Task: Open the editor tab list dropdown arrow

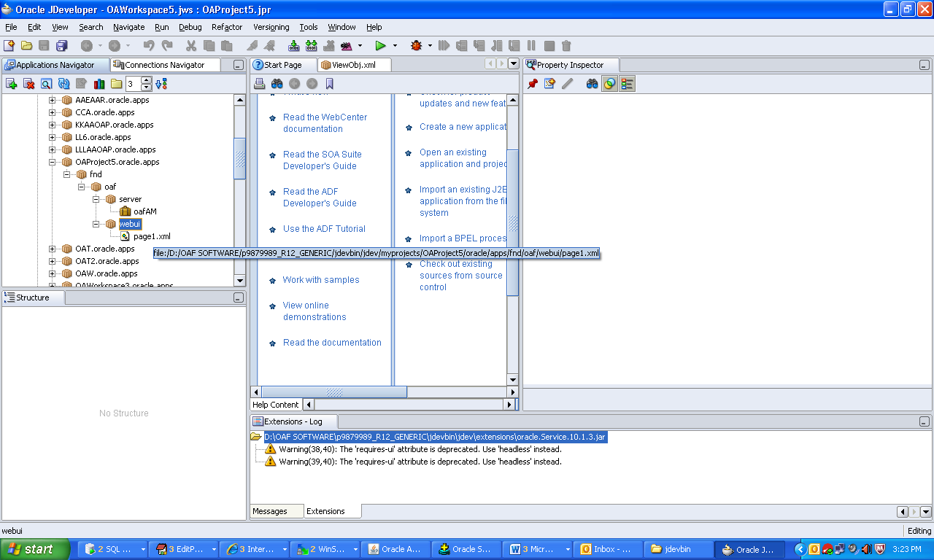Action: click(513, 64)
